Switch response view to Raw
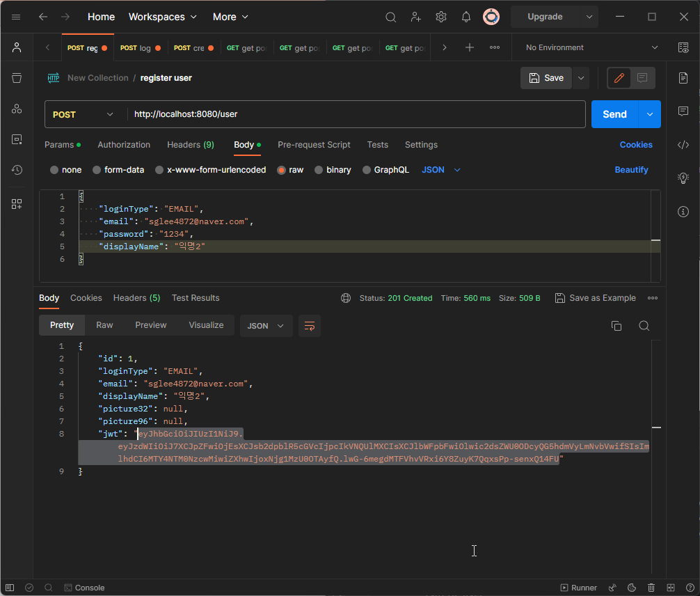The image size is (700, 596). [104, 325]
